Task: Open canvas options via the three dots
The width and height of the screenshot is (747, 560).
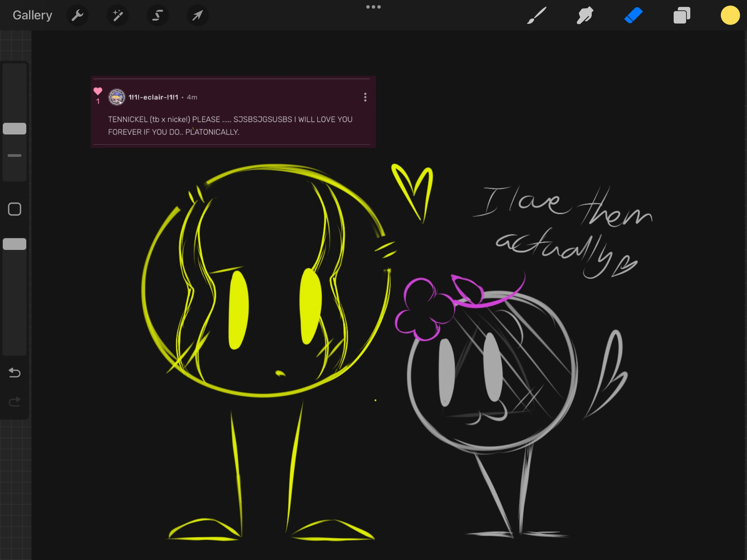Action: [374, 7]
